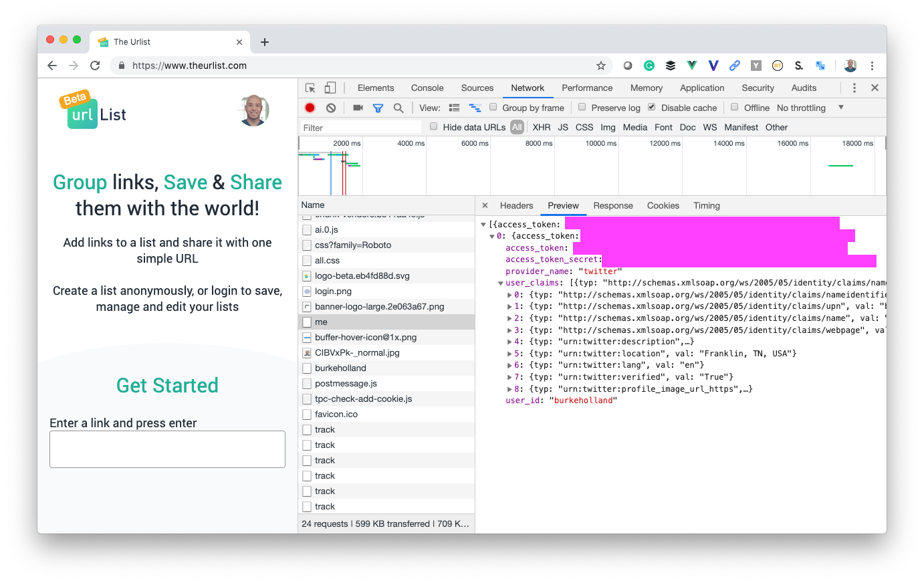Select the inspect element picker tool
Image resolution: width=924 pixels, height=583 pixels.
click(x=310, y=88)
